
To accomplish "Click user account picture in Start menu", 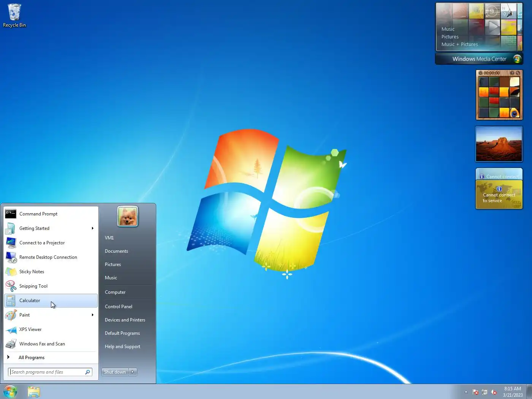I will (128, 216).
